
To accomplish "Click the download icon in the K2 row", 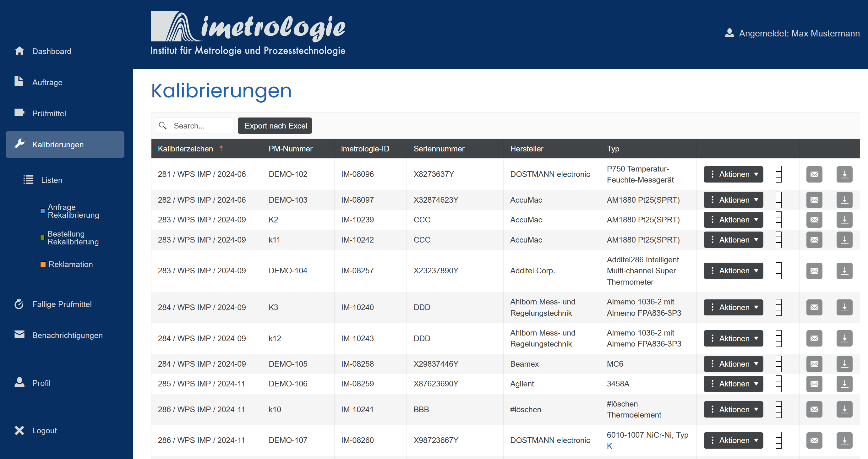I will click(844, 220).
